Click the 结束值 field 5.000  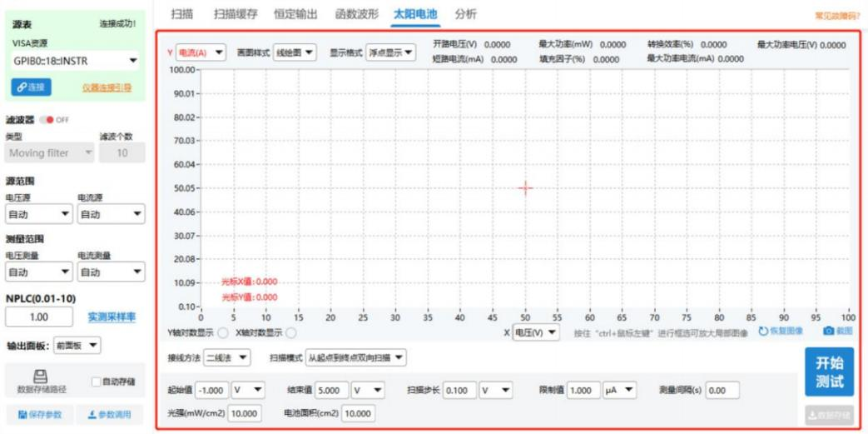point(331,390)
